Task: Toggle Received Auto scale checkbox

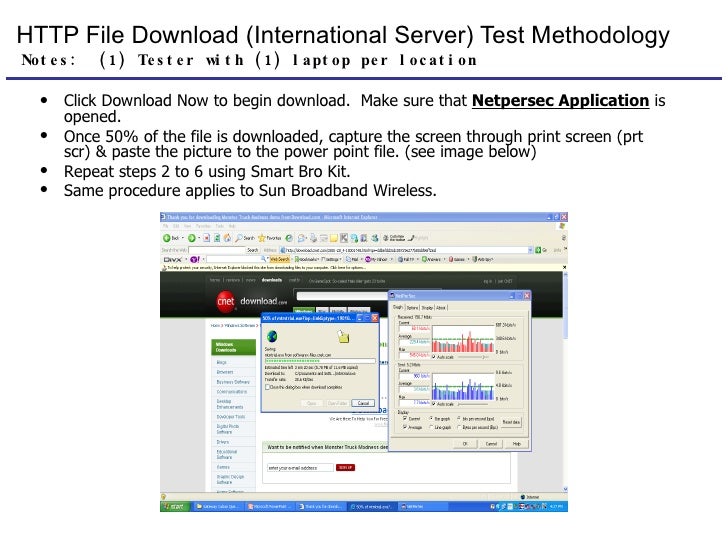Action: pyautogui.click(x=434, y=357)
